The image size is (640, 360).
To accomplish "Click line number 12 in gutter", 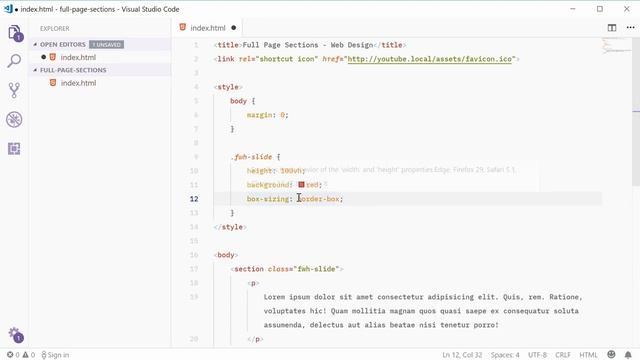I will 194,199.
